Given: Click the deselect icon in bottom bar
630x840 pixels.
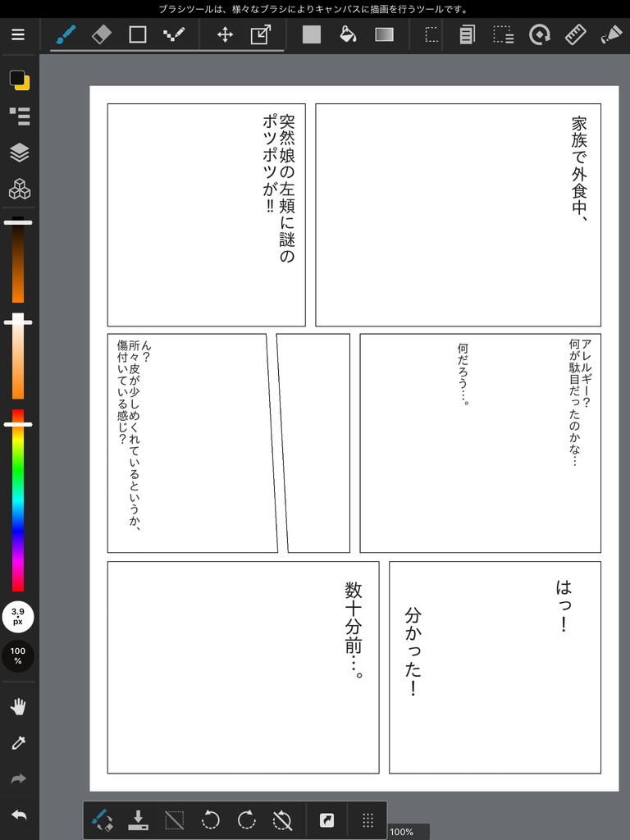Looking at the screenshot, I should tap(174, 820).
